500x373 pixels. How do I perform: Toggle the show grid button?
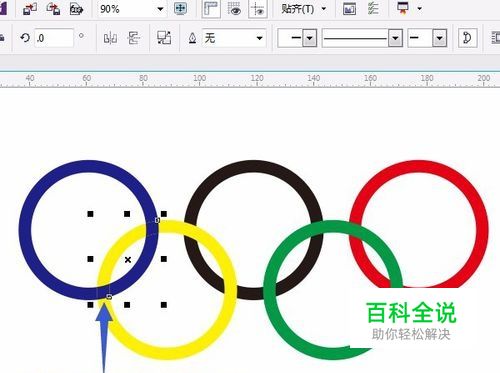(234, 9)
